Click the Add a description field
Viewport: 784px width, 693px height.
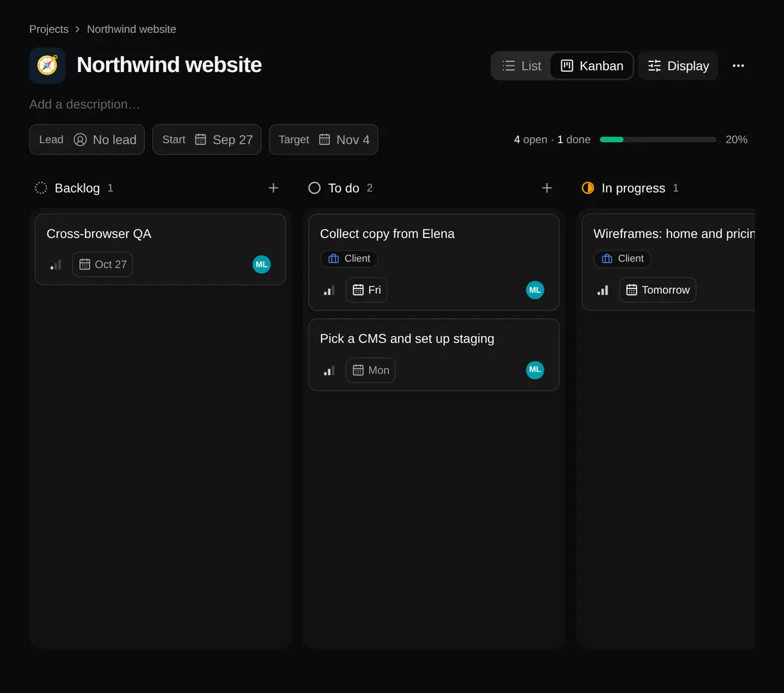click(x=85, y=105)
